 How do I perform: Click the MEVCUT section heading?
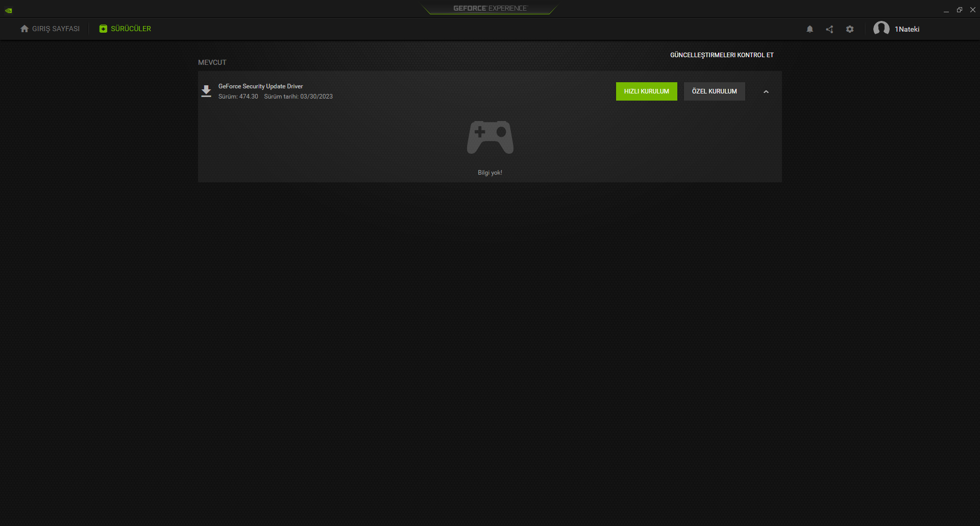pos(212,62)
